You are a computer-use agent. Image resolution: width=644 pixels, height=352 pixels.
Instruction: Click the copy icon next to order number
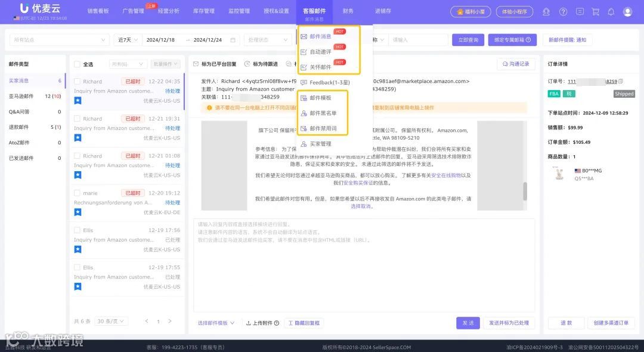click(621, 81)
